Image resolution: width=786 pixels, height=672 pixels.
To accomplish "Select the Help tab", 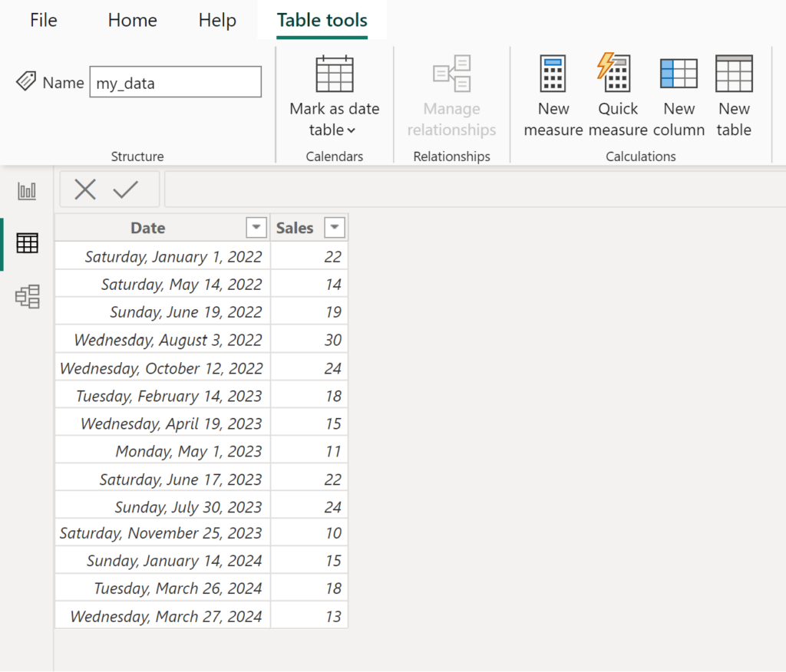I will pyautogui.click(x=216, y=21).
